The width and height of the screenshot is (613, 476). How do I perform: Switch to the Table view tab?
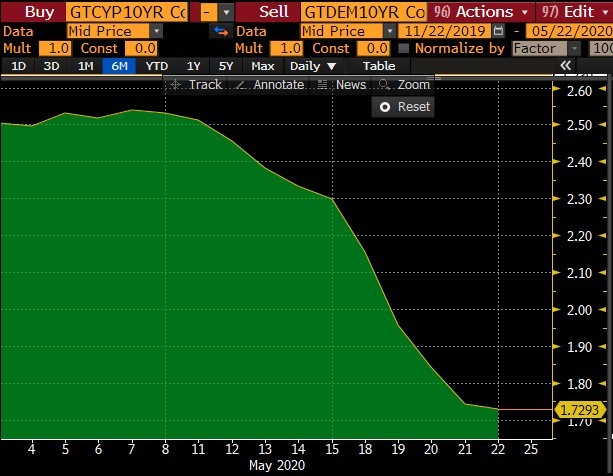coord(379,66)
